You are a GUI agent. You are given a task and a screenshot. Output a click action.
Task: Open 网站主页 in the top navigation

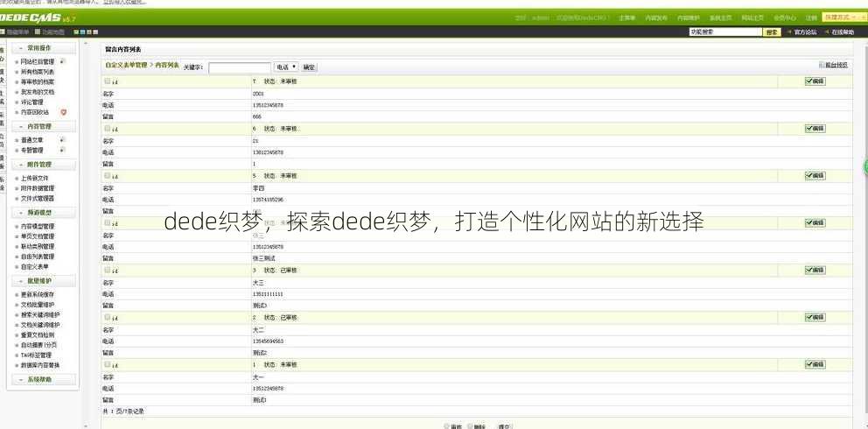click(x=752, y=18)
